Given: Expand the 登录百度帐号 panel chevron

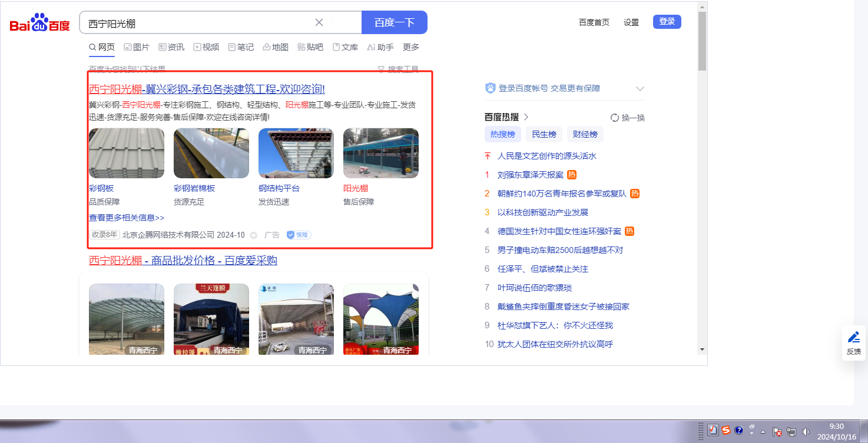Looking at the screenshot, I should (x=640, y=88).
